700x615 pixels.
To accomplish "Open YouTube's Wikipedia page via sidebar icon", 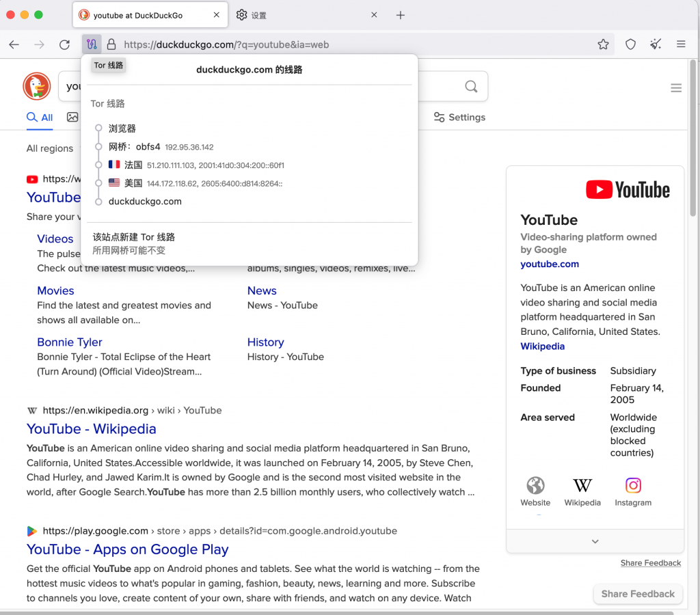I will pyautogui.click(x=582, y=486).
